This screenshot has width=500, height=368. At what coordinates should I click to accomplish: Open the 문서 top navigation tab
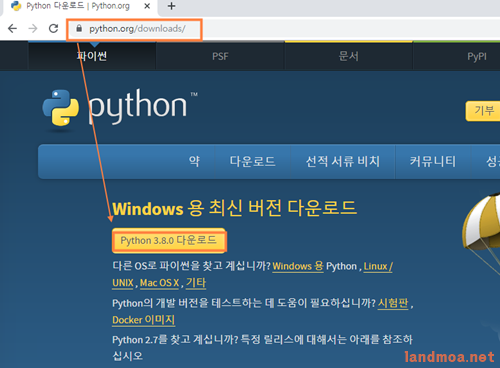(349, 56)
